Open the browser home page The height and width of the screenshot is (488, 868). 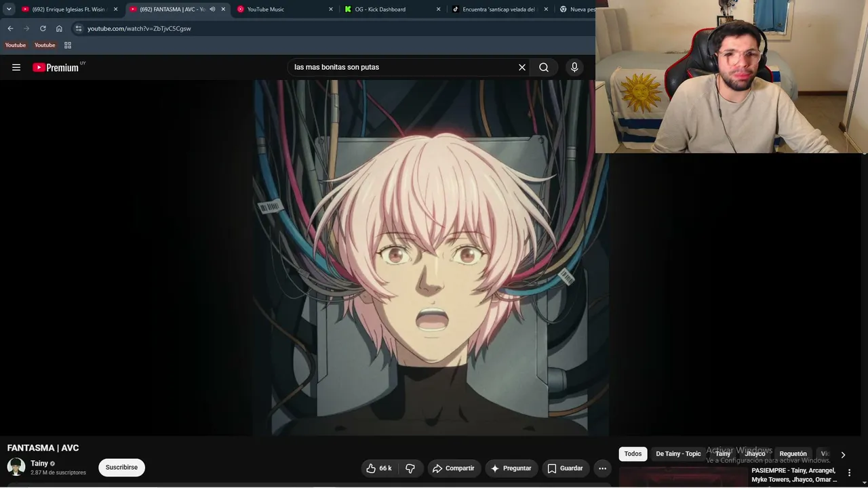pyautogui.click(x=59, y=28)
